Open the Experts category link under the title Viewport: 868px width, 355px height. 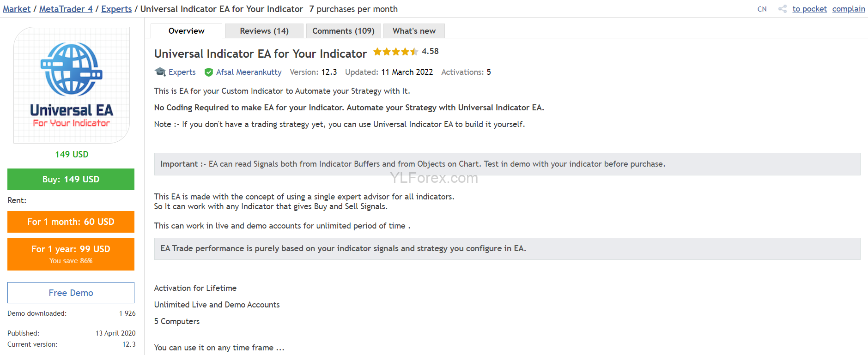point(182,72)
